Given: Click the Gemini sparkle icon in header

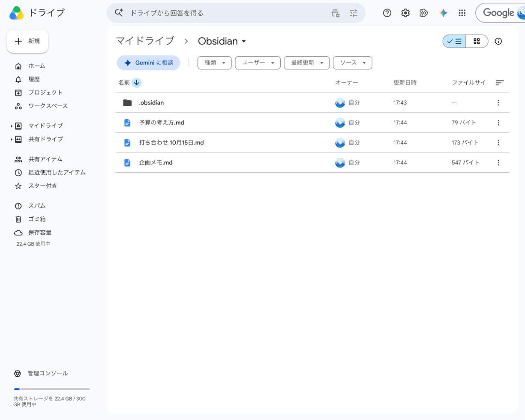Looking at the screenshot, I should [x=443, y=13].
